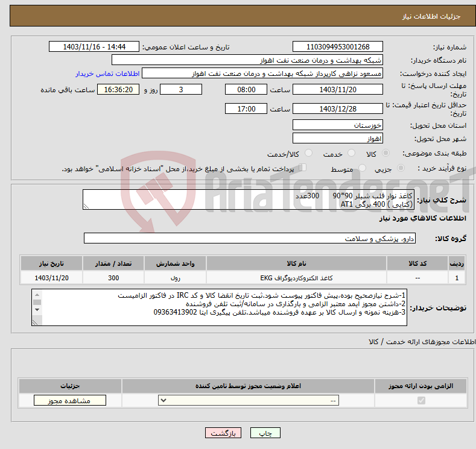
Task: Click the need number field 1103094953001268
Action: 338,46
